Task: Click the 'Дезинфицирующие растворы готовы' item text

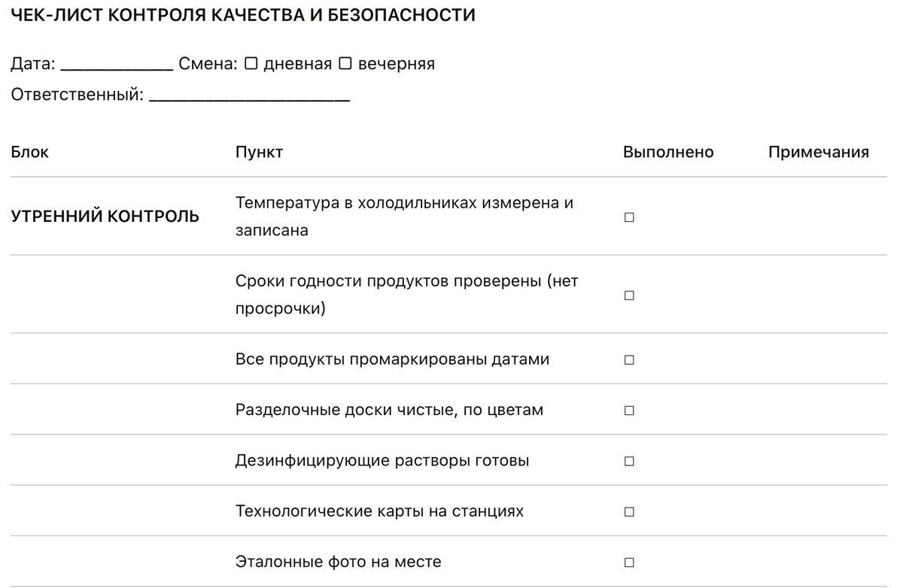Action: [382, 460]
